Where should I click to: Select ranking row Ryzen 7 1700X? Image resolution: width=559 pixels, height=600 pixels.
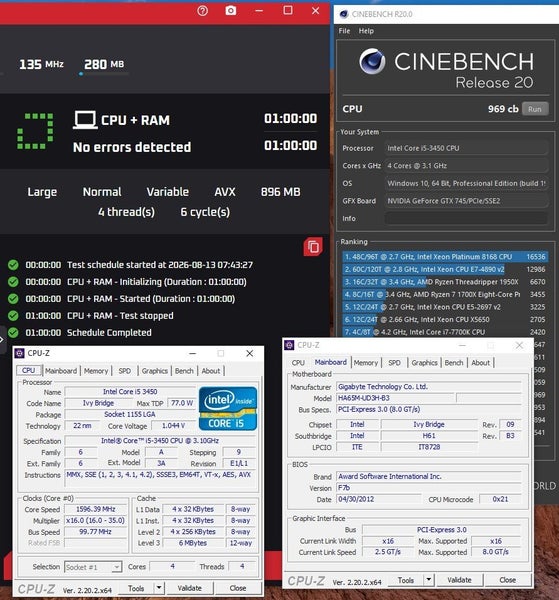point(445,295)
